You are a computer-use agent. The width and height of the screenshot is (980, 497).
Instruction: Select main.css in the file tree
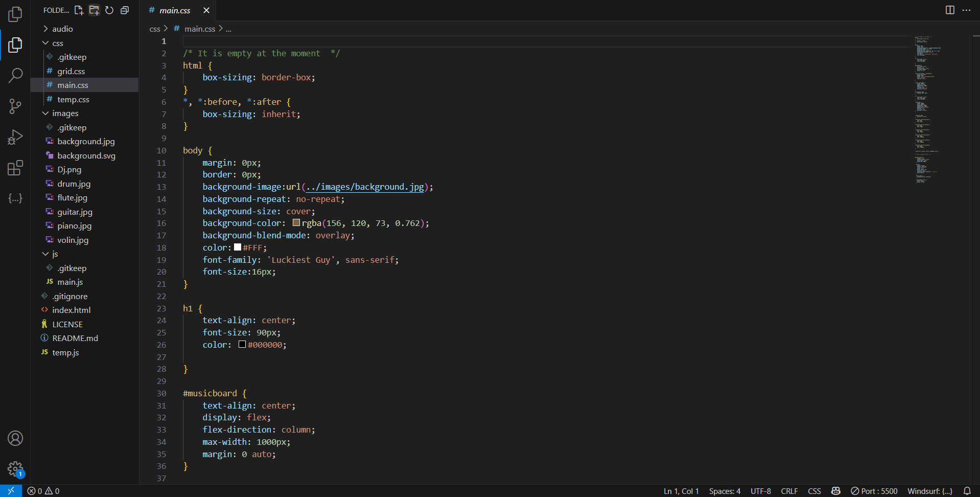click(84, 85)
